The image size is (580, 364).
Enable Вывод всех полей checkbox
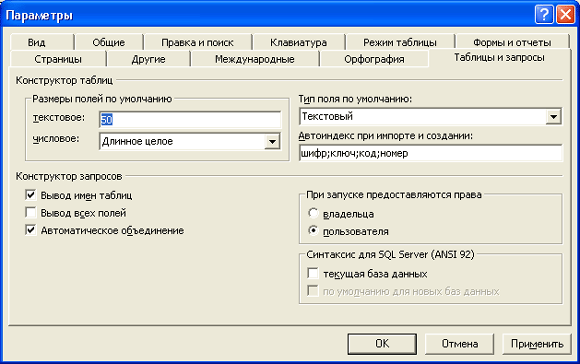click(x=31, y=213)
